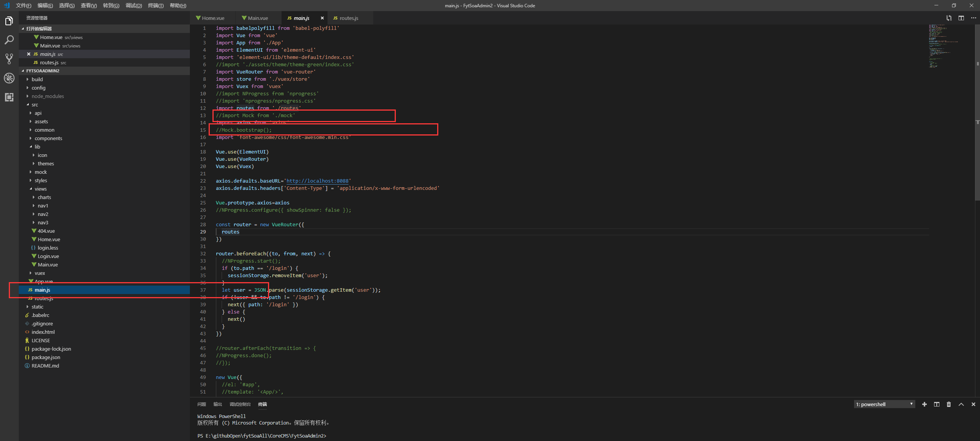Open the Extensions view icon

point(9,97)
